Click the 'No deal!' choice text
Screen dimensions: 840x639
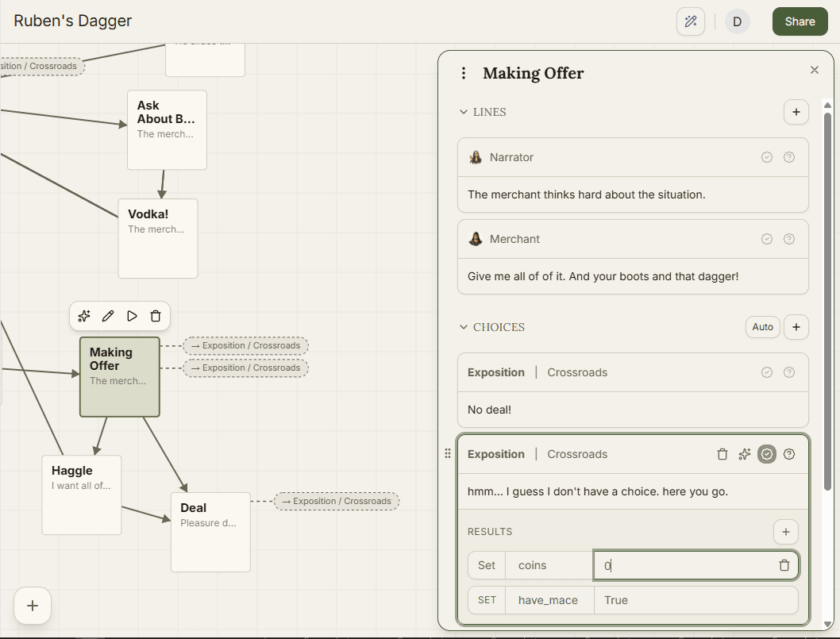pyautogui.click(x=489, y=410)
